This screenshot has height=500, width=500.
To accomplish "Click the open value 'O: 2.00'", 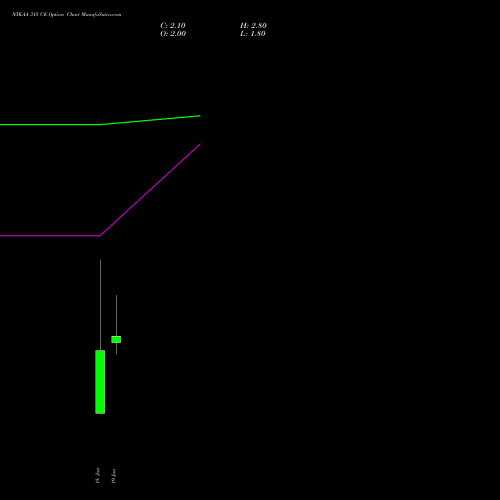I will (173, 34).
